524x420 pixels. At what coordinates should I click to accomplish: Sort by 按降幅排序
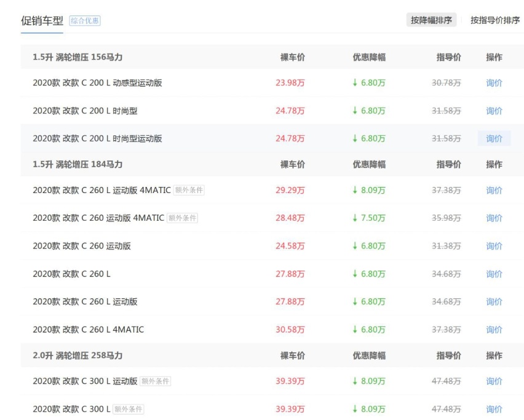(x=431, y=20)
